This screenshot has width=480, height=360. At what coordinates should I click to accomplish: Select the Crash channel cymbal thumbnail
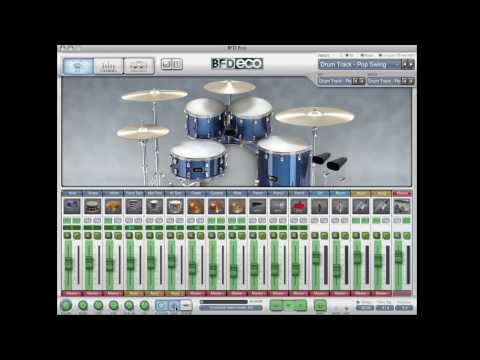[196, 206]
